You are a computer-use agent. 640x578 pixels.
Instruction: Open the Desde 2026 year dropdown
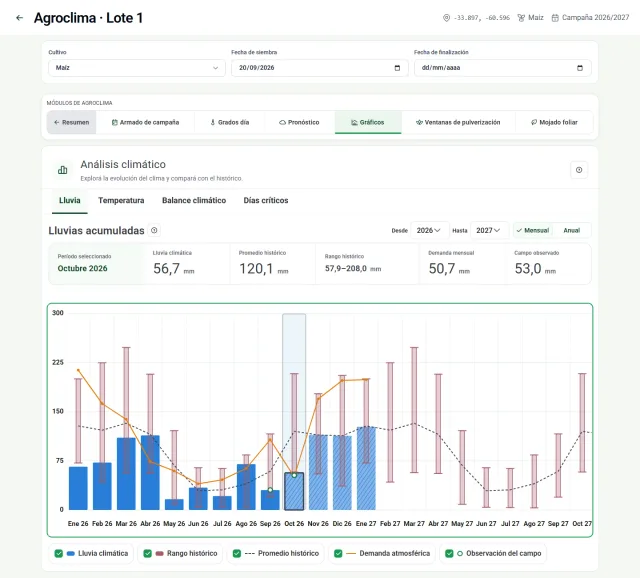[429, 230]
